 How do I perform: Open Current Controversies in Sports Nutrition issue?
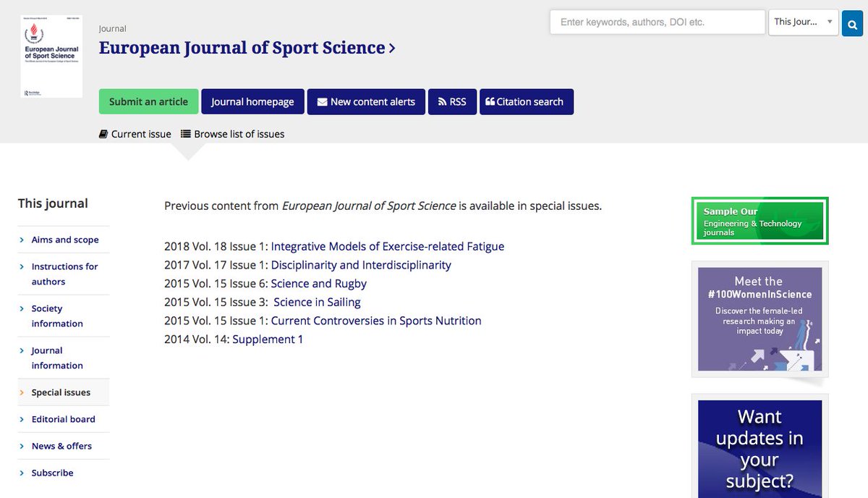tap(376, 321)
